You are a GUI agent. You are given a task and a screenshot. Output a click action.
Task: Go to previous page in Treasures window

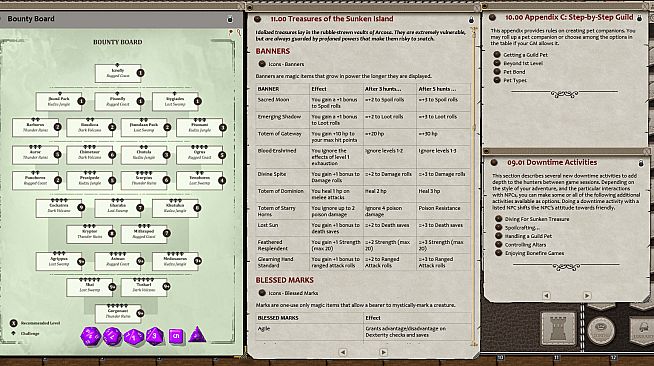click(x=342, y=352)
